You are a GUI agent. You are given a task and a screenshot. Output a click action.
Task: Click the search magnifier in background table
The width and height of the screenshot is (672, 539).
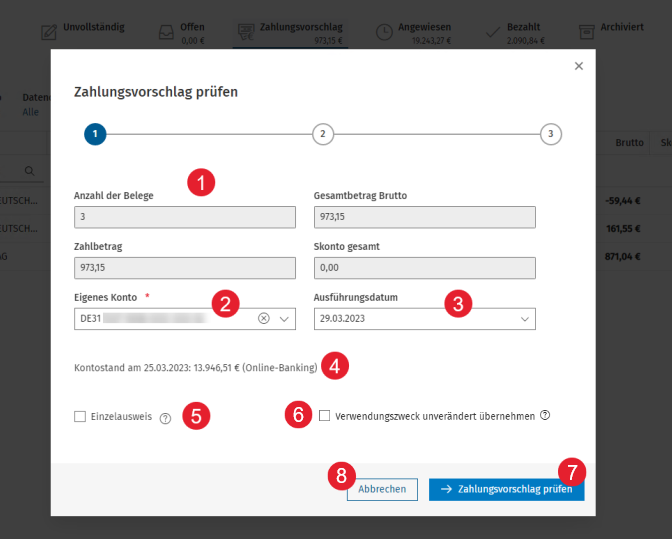tap(29, 171)
